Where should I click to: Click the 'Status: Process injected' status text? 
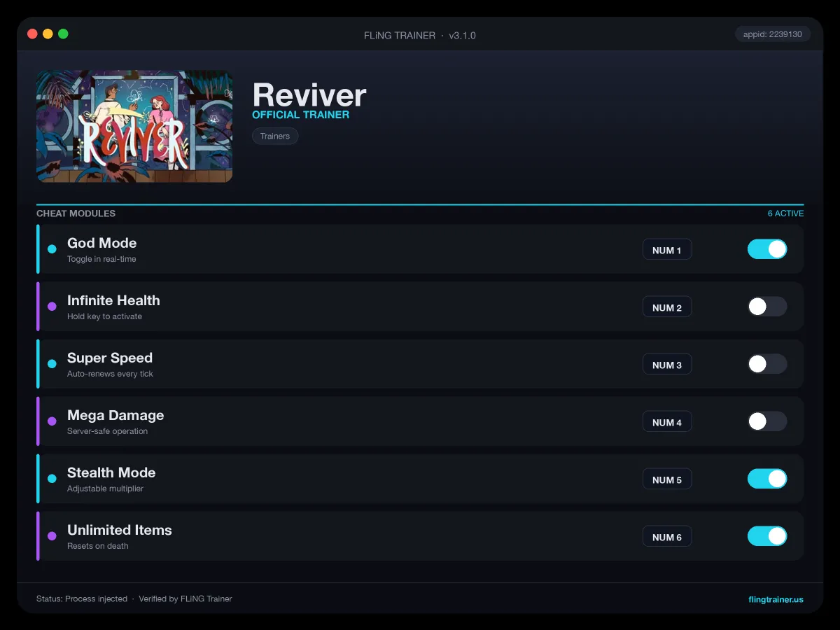point(82,599)
